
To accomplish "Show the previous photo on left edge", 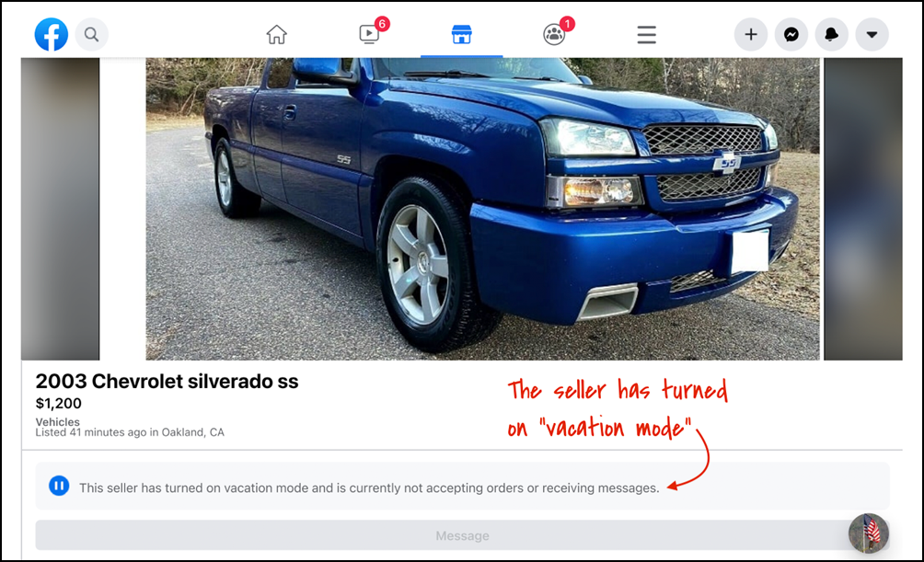I will (x=60, y=209).
